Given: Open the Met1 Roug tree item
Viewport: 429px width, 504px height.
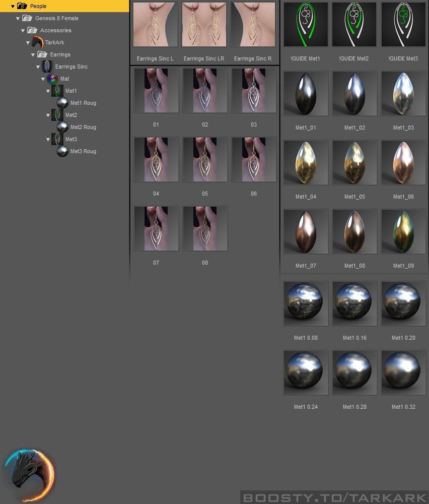Looking at the screenshot, I should point(77,103).
